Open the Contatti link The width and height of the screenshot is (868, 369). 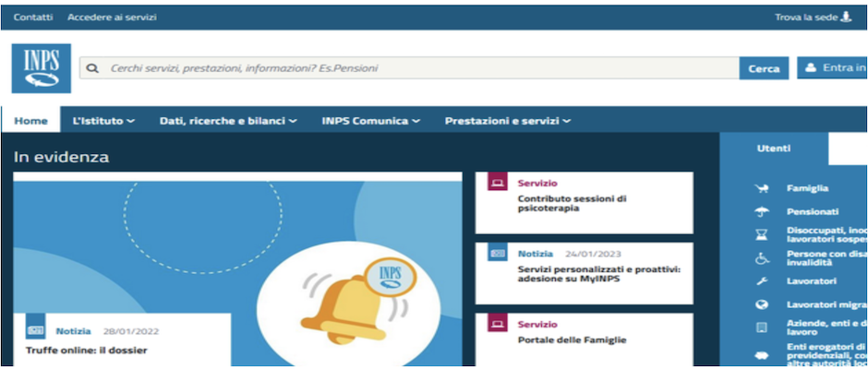[33, 18]
